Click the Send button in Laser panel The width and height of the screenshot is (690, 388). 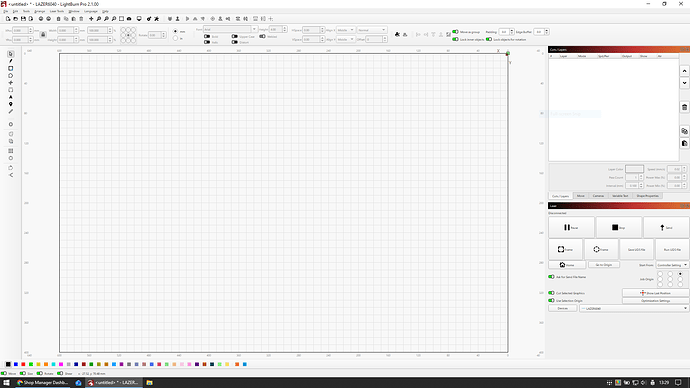pyautogui.click(x=666, y=227)
